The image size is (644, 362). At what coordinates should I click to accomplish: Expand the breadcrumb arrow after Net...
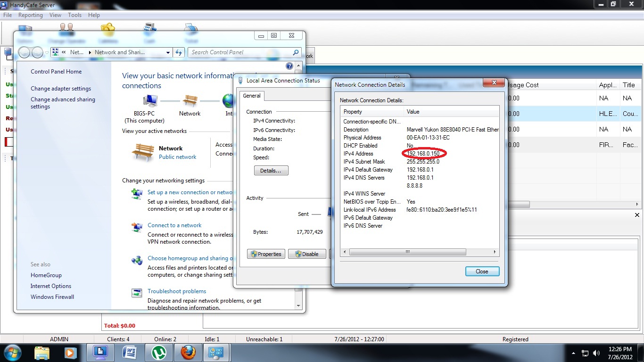click(x=90, y=52)
